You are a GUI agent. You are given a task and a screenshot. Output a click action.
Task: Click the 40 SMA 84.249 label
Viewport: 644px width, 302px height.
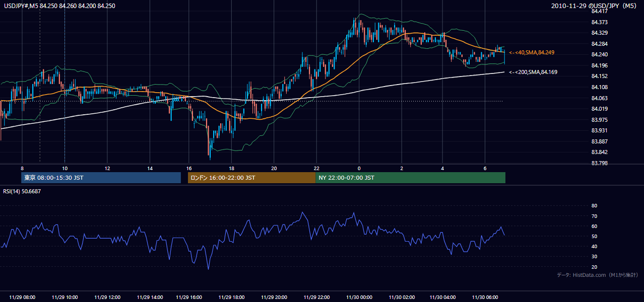pyautogui.click(x=532, y=52)
